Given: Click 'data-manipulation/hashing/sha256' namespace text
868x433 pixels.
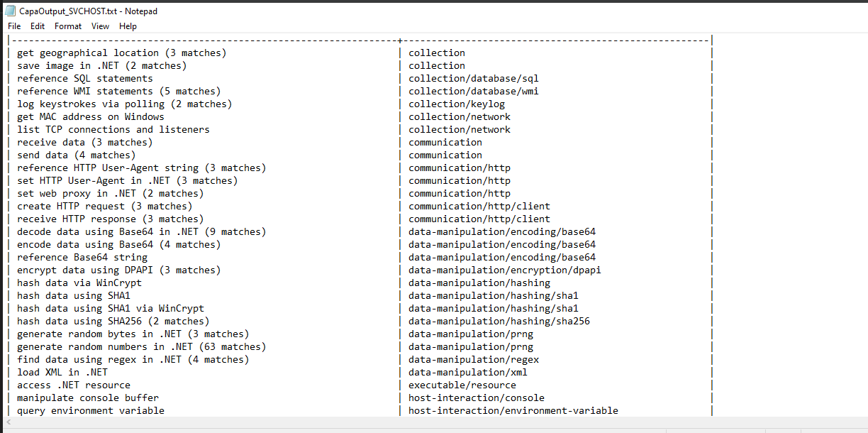Looking at the screenshot, I should point(499,321).
